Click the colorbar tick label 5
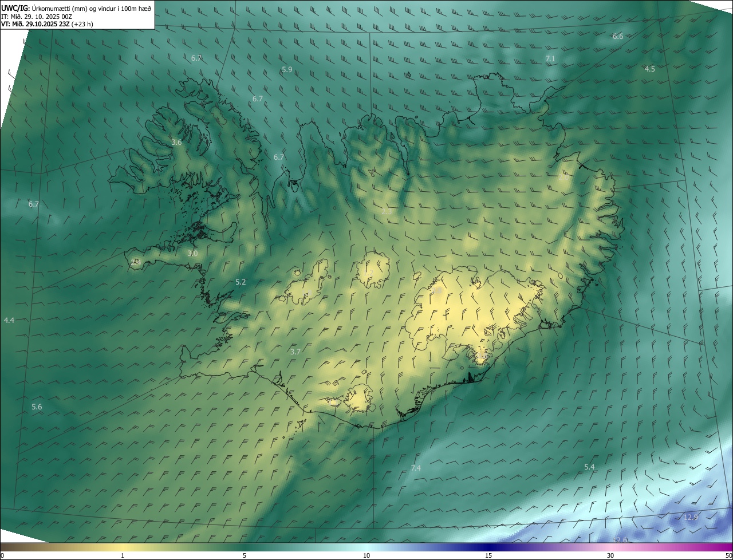This screenshot has height=560, width=733. (x=245, y=556)
